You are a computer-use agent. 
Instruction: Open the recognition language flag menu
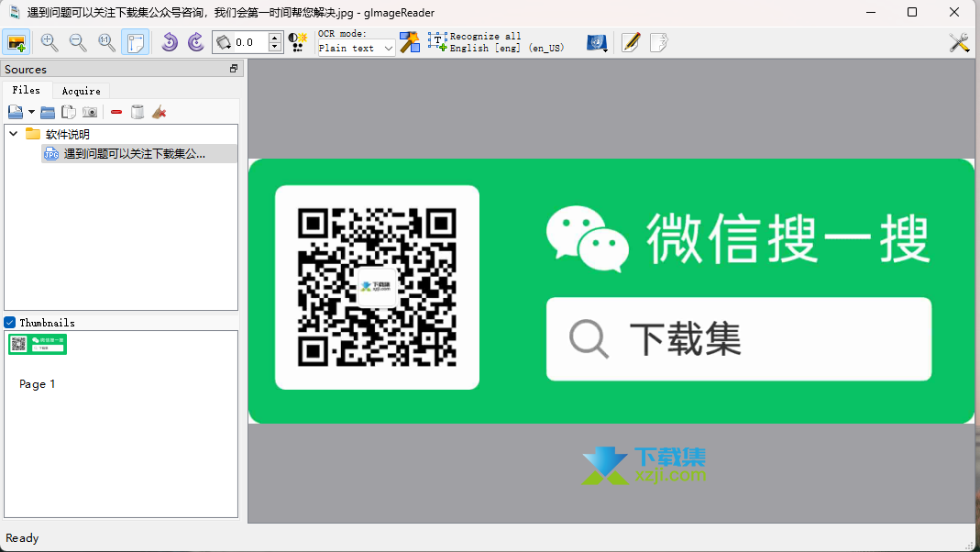pos(598,42)
